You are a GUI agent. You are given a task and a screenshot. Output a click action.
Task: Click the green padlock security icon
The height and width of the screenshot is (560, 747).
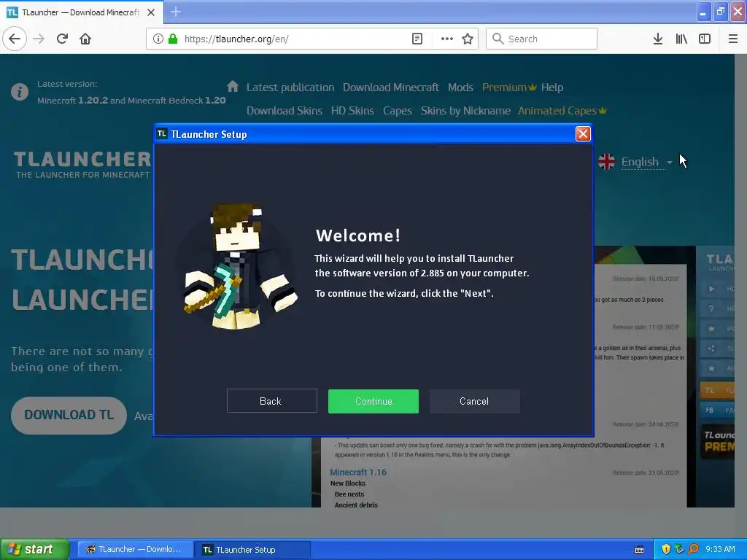pyautogui.click(x=173, y=39)
